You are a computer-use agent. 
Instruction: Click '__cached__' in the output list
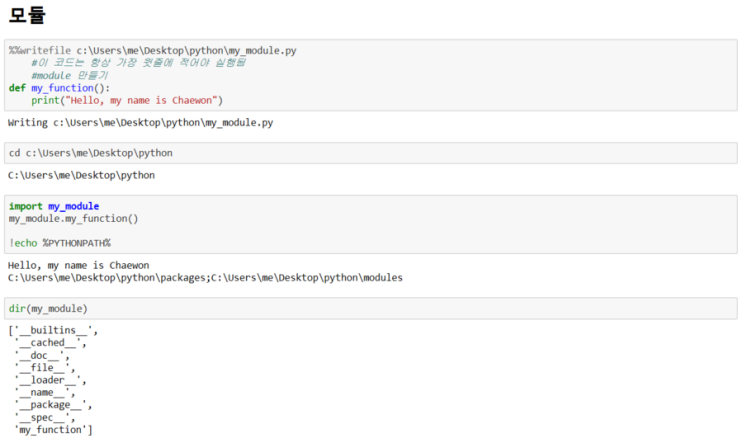click(50, 342)
